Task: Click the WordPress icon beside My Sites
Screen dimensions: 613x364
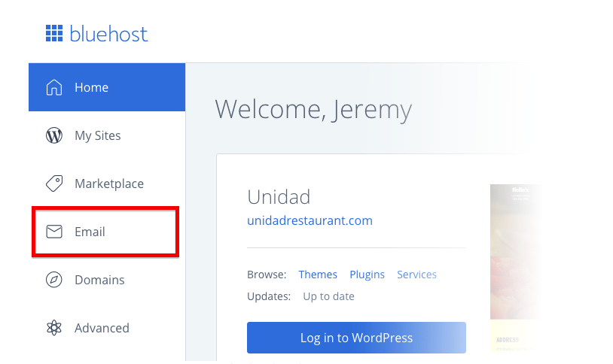Action: coord(53,135)
